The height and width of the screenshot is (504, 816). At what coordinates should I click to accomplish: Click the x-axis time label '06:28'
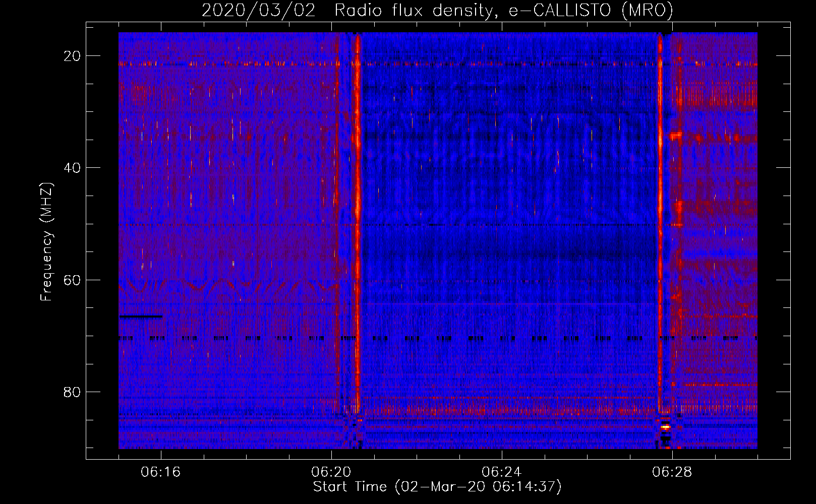pyautogui.click(x=672, y=472)
